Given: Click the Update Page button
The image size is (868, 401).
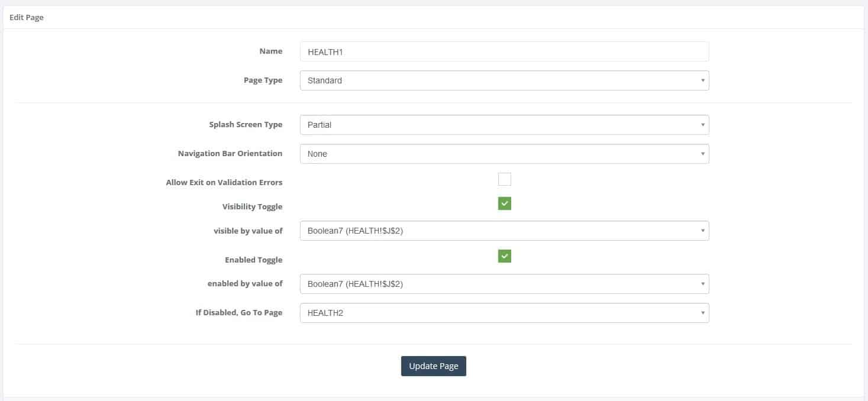Looking at the screenshot, I should 434,366.
